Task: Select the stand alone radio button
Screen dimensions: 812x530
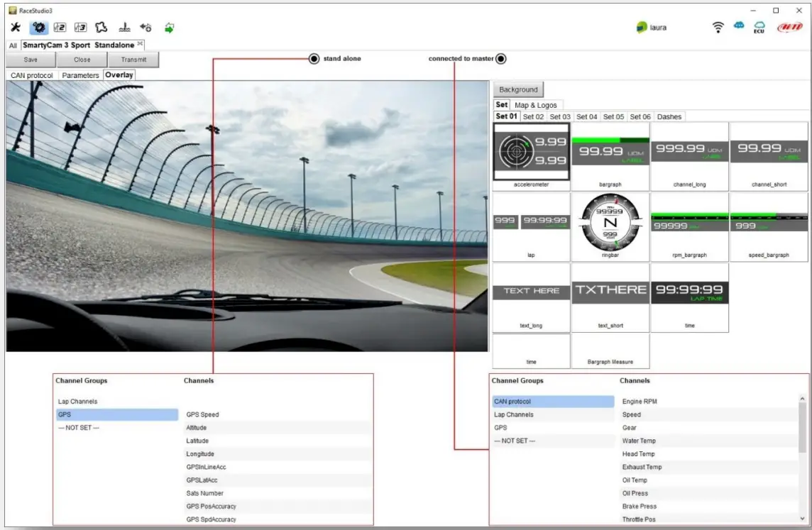Action: [313, 59]
